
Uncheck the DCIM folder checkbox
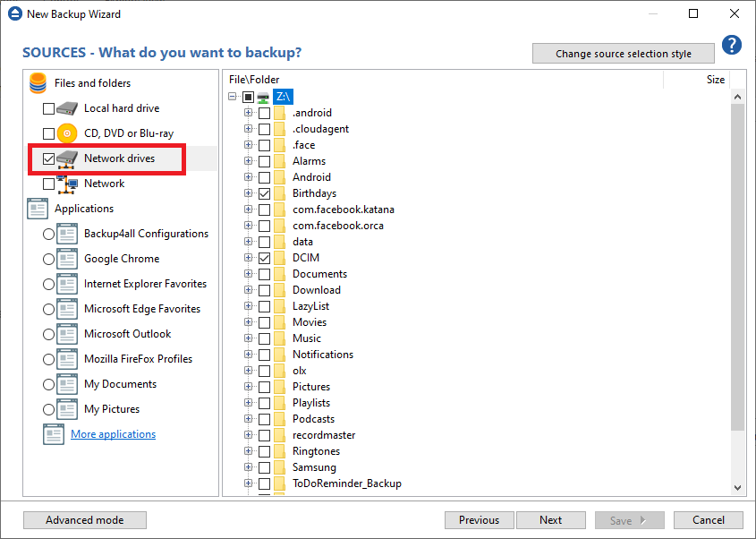(264, 258)
